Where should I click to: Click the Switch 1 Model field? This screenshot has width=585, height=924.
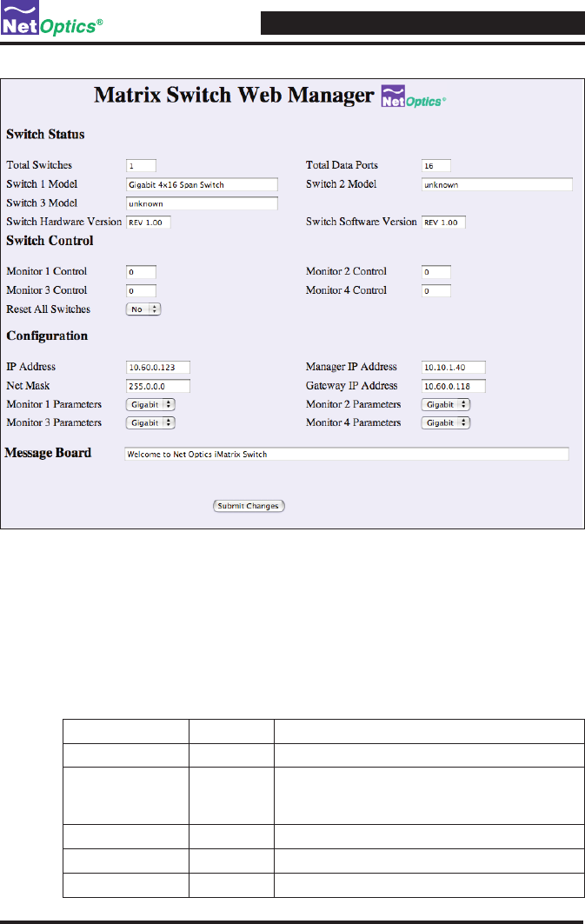click(x=202, y=184)
